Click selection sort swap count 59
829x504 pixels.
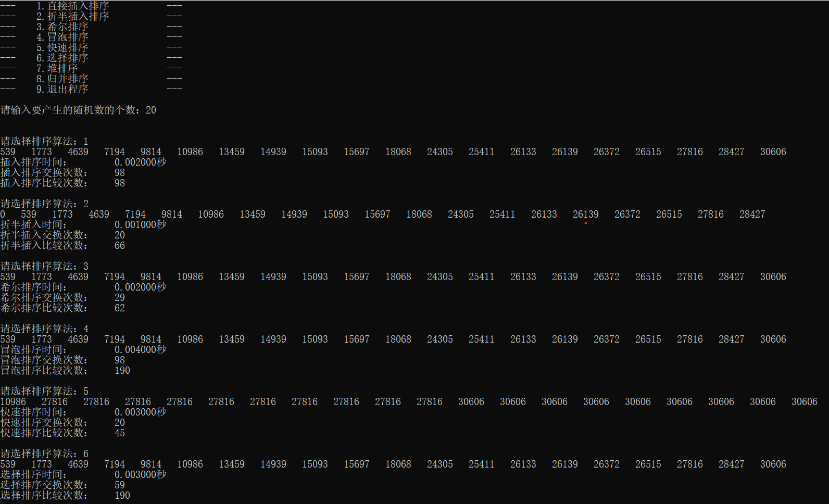tap(120, 485)
